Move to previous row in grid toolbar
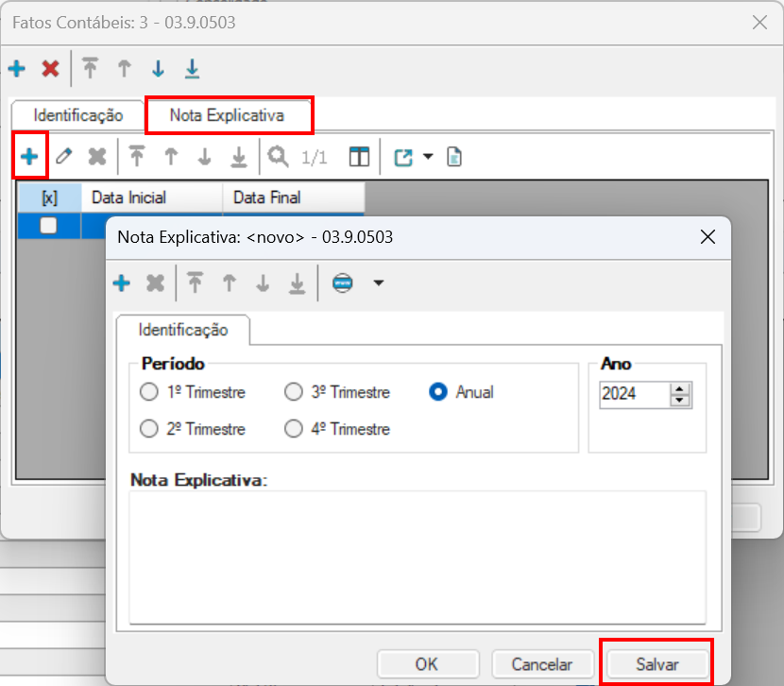Viewport: 784px width, 686px height. coord(171,157)
